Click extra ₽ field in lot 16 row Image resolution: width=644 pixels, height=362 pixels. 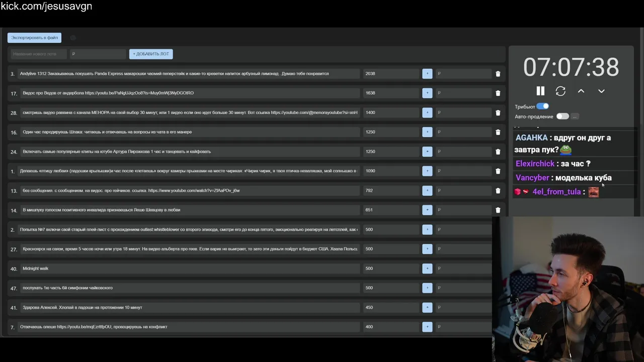point(463,132)
